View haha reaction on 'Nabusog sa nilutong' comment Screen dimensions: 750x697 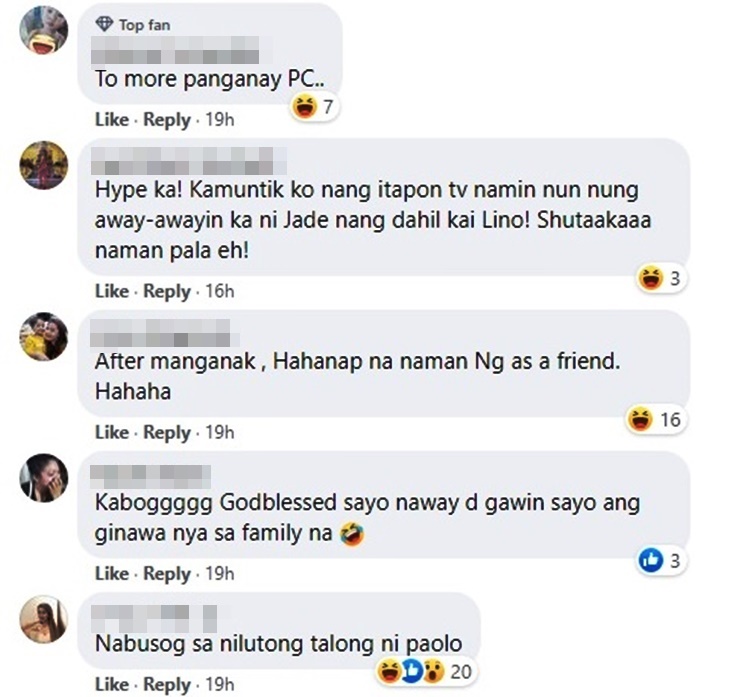[389, 671]
